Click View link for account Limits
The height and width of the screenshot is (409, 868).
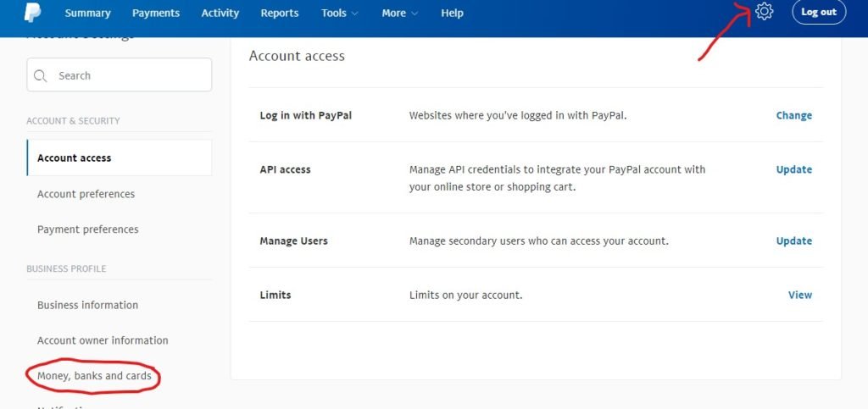(799, 295)
